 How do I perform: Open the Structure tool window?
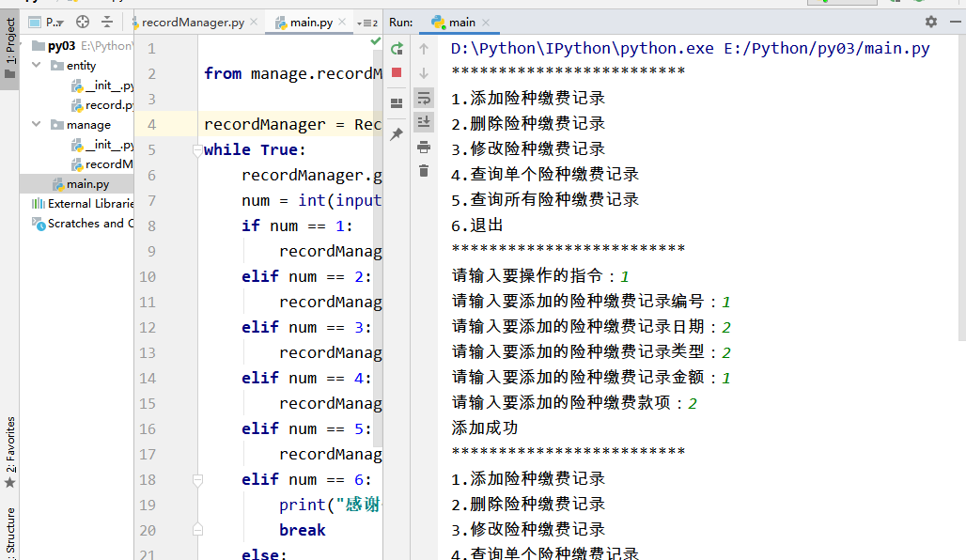tap(9, 533)
